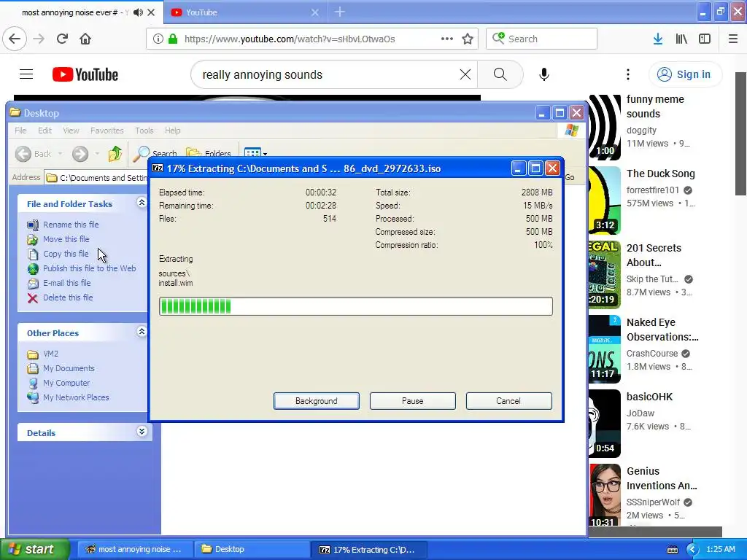Click the extraction progress bar
The height and width of the screenshot is (560, 747).
356,306
